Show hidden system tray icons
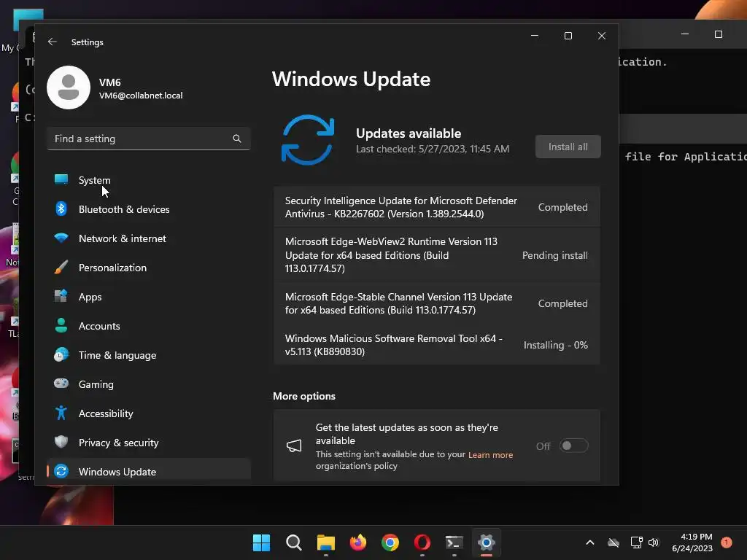 [x=589, y=542]
